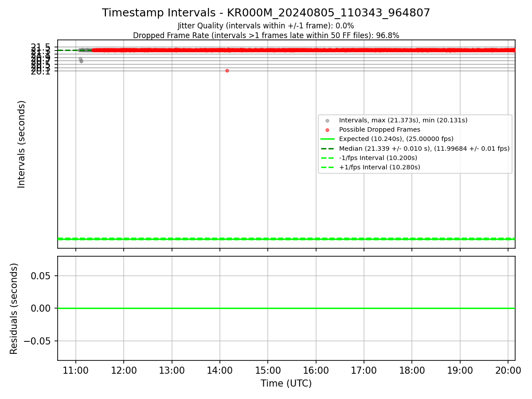Click the 16:00 x-axis tick label
532x399 pixels.
316,371
